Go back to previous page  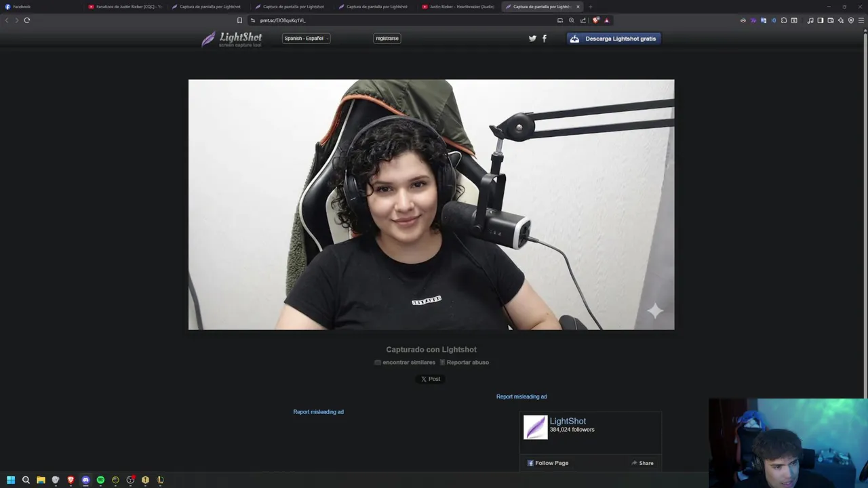coord(7,20)
